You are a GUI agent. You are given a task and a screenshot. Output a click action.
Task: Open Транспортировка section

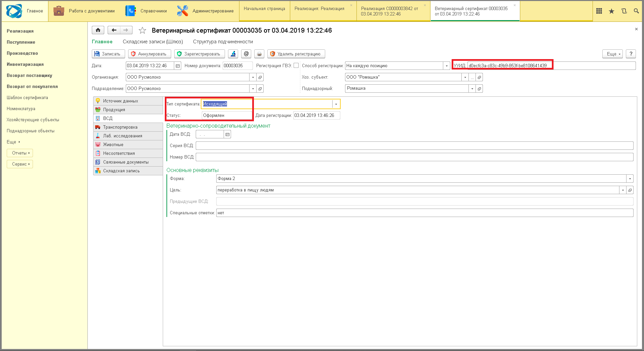click(128, 127)
